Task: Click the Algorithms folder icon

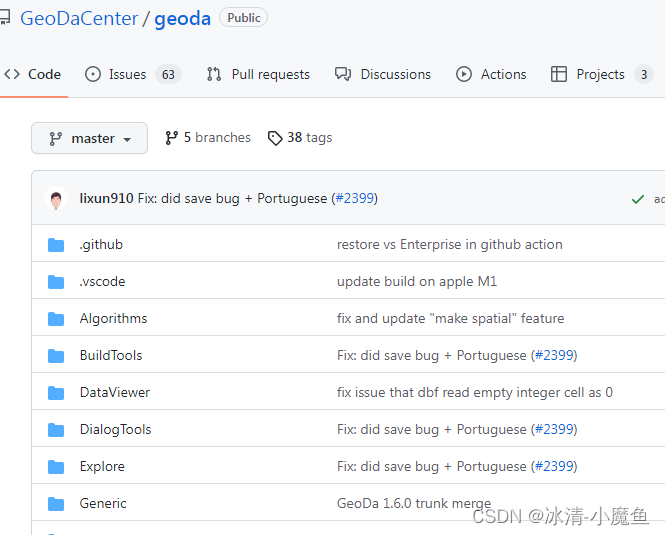Action: pos(56,319)
